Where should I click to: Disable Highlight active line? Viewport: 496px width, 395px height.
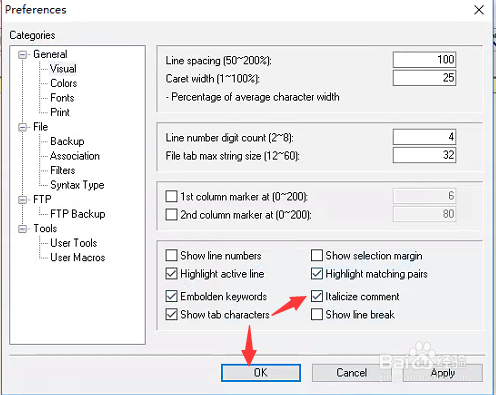pos(171,274)
